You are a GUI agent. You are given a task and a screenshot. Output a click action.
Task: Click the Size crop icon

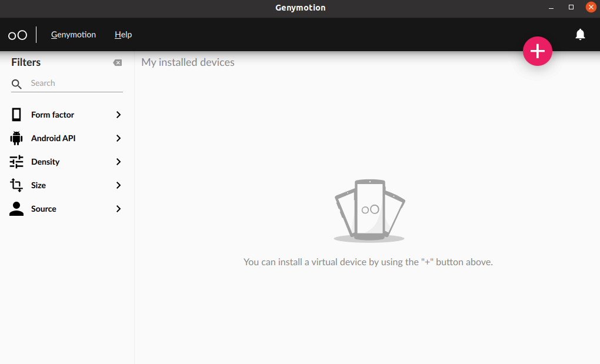16,185
